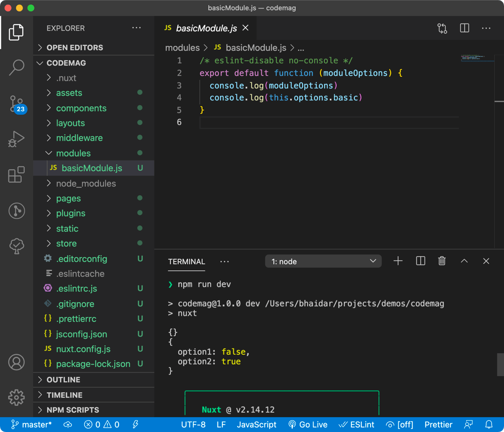
Task: Open terminal panel ellipsis menu
Action: click(x=224, y=262)
